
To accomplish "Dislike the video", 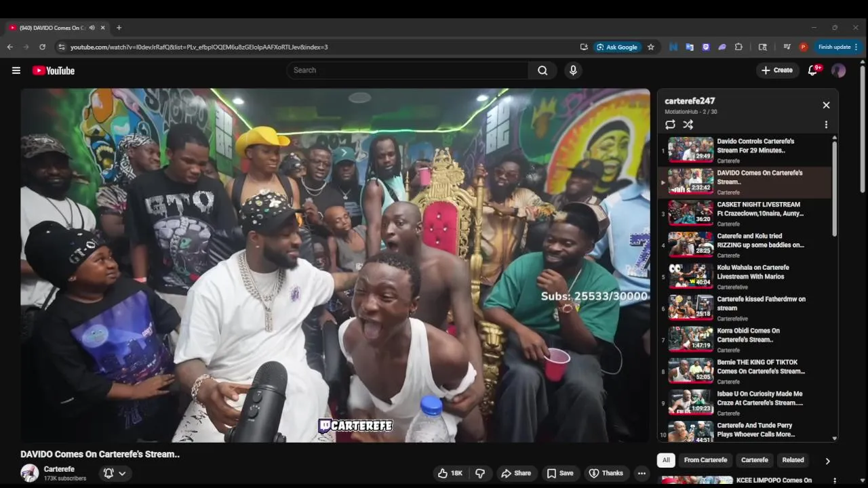I will 480,473.
